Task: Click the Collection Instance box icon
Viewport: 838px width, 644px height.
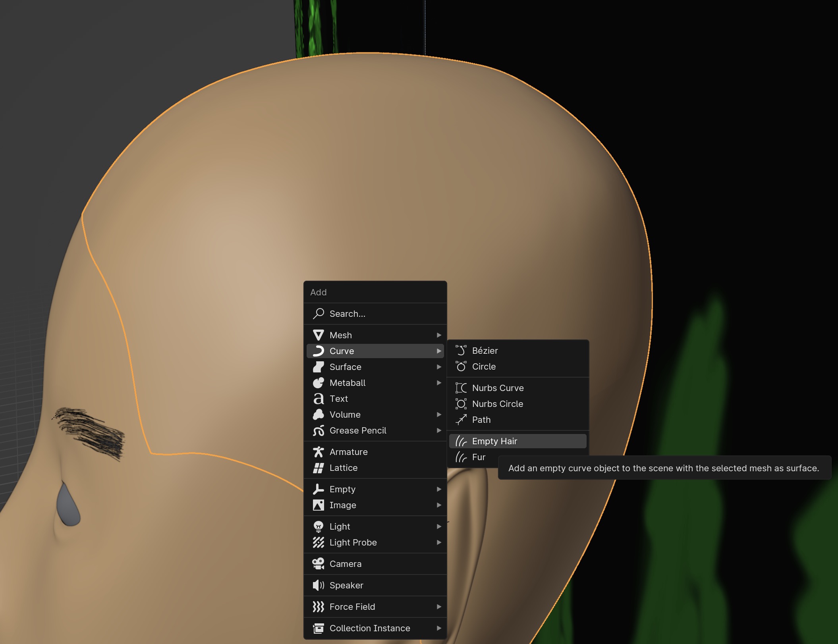Action: 318,628
